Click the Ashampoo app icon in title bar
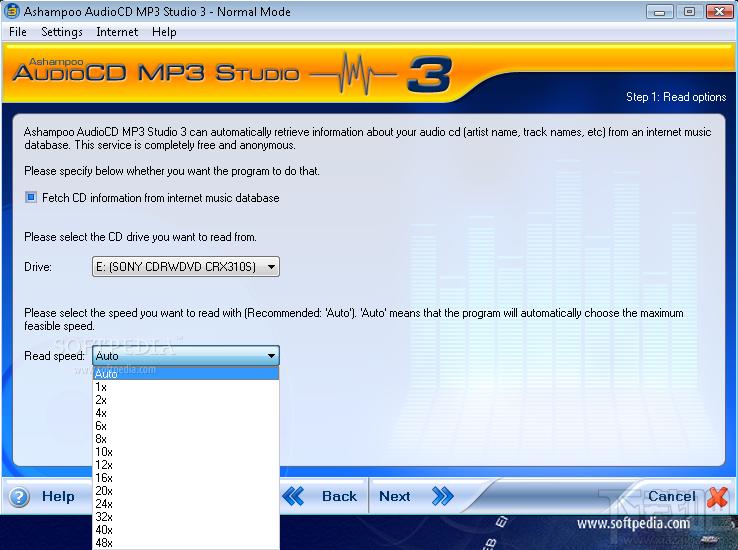 (x=12, y=11)
